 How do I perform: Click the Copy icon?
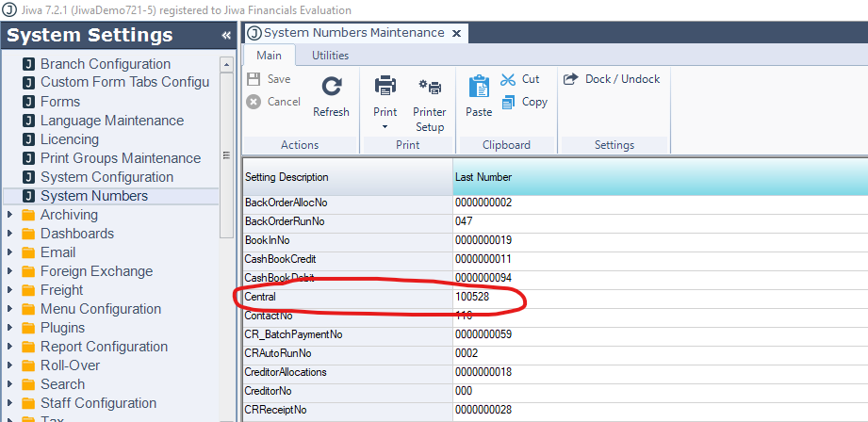pyautogui.click(x=509, y=102)
